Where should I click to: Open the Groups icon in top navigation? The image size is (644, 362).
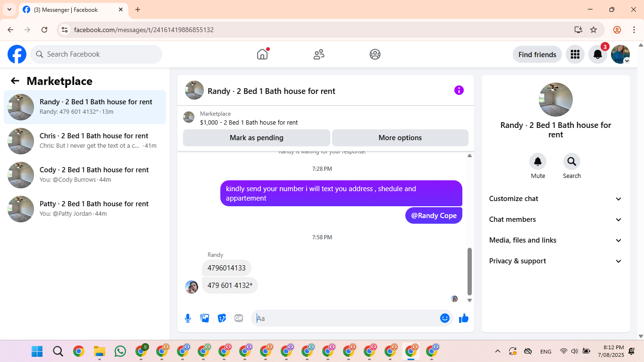tap(375, 54)
